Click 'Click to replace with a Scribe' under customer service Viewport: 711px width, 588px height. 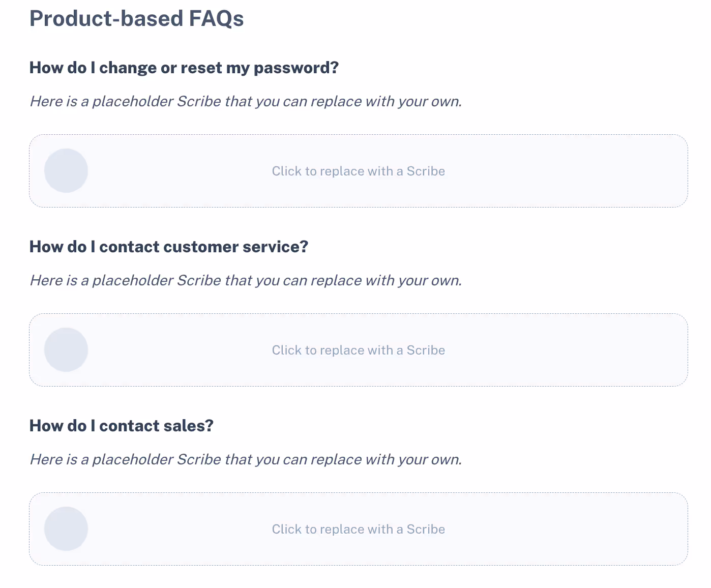(x=359, y=350)
